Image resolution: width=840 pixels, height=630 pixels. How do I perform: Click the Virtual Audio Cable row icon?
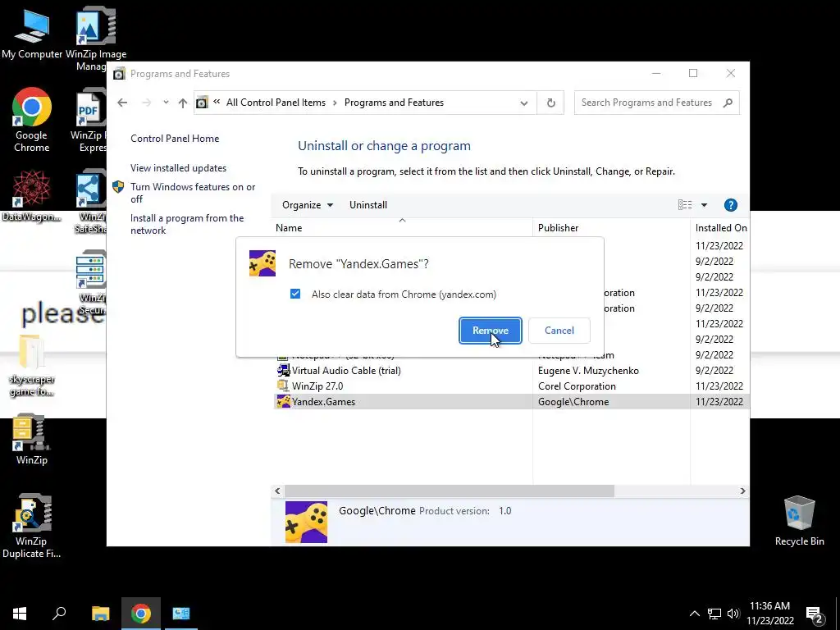[283, 370]
